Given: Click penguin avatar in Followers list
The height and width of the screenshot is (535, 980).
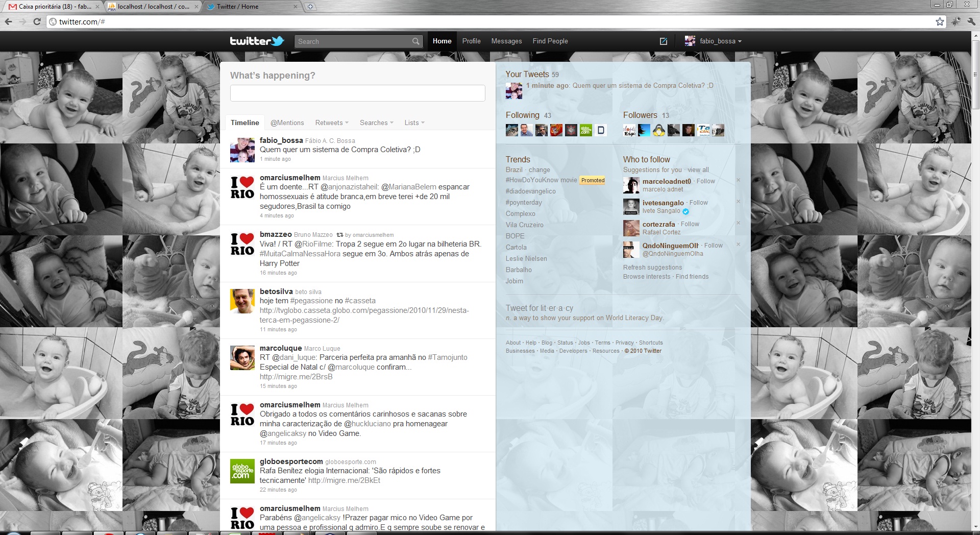Looking at the screenshot, I should click(x=659, y=130).
